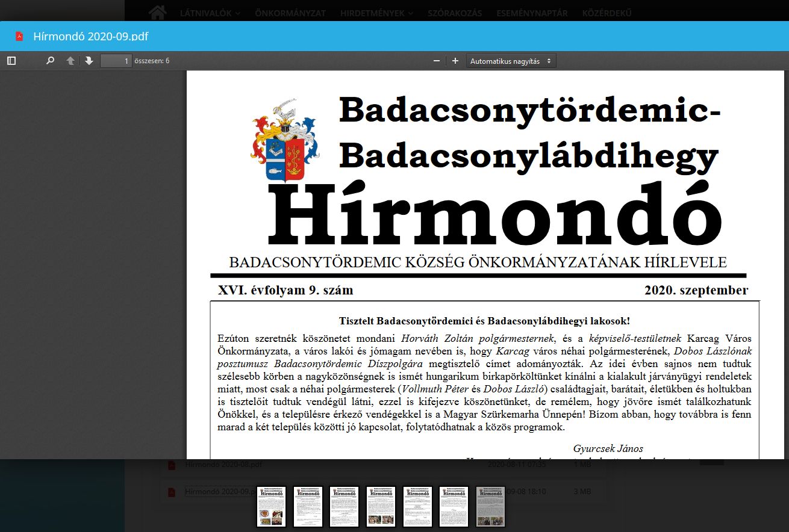This screenshot has width=789, height=532.
Task: Click the 'Badacsonytördemic-' headline line
Action: coord(530,110)
